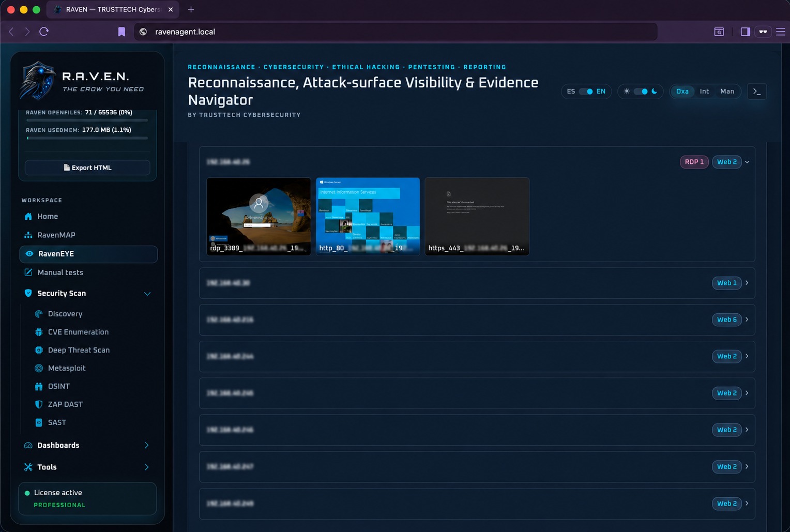The image size is (790, 532).
Task: Click the ravenagent.local address bar
Action: click(x=396, y=32)
